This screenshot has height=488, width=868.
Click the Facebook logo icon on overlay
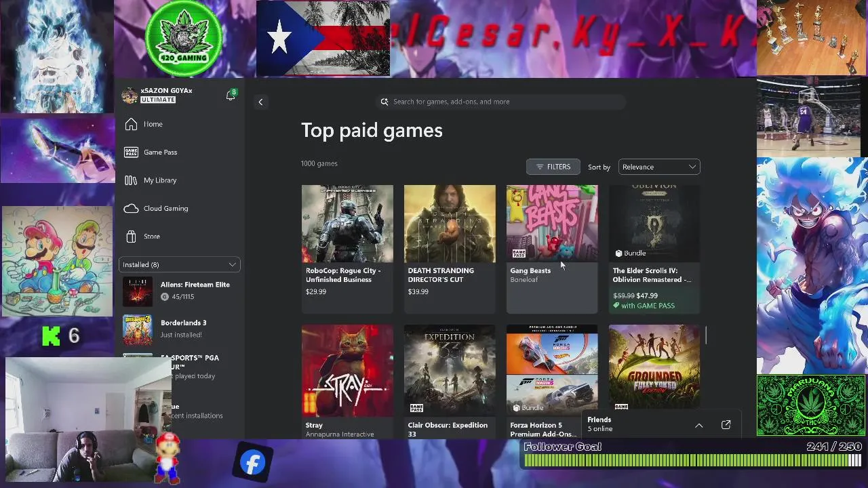pyautogui.click(x=252, y=463)
